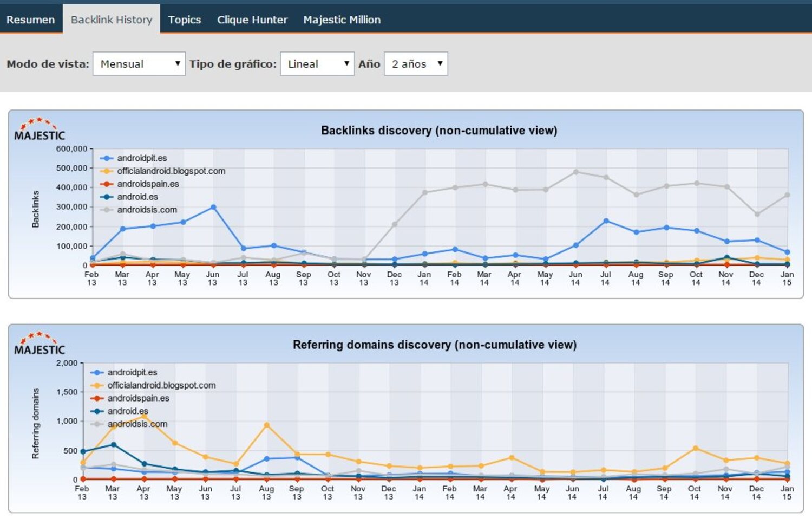
Task: Toggle android.es series in Backlinks legend
Action: [137, 197]
